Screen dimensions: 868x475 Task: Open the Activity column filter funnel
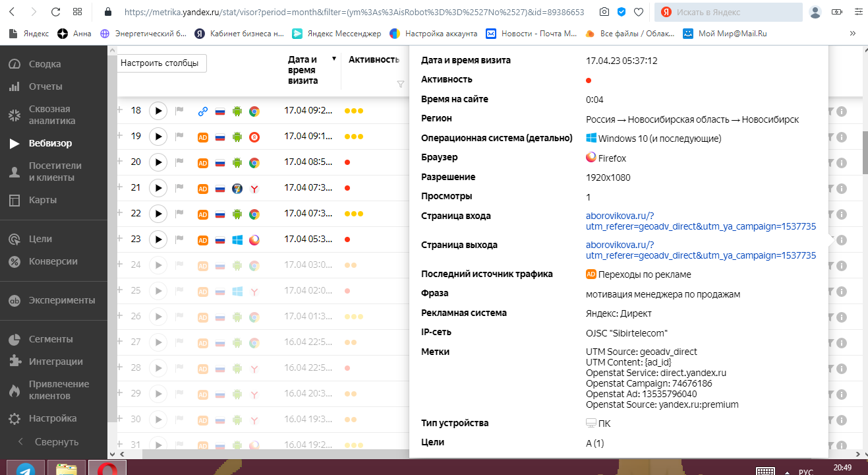(400, 84)
